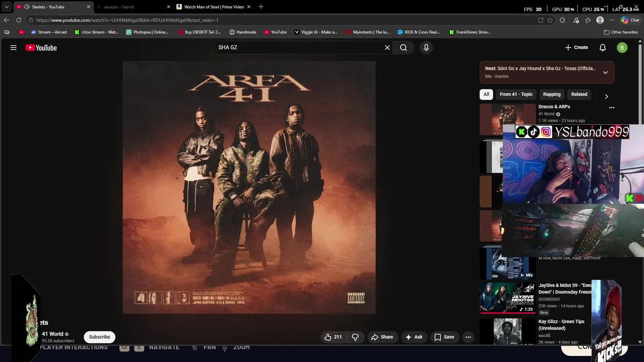Viewport: 644px width, 362px height.
Task: Expand the Next: Mix - Starlets playlist panel
Action: [x=605, y=72]
